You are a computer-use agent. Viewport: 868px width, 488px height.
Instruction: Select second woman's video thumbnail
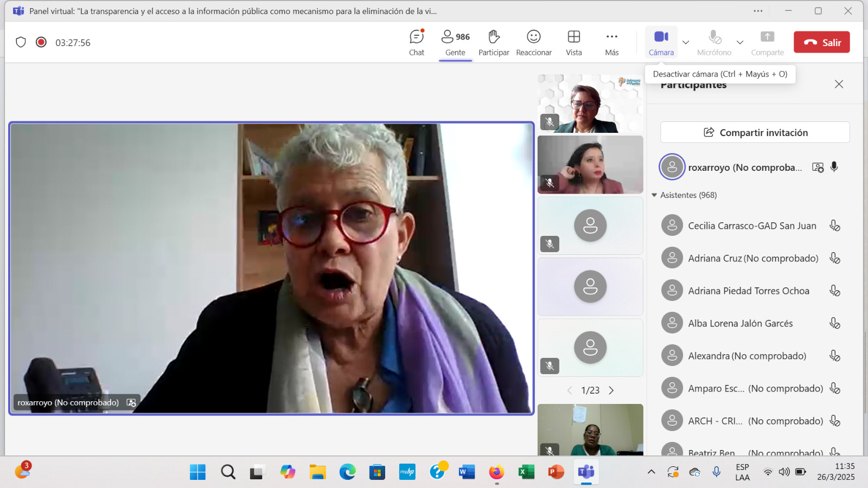click(x=590, y=164)
